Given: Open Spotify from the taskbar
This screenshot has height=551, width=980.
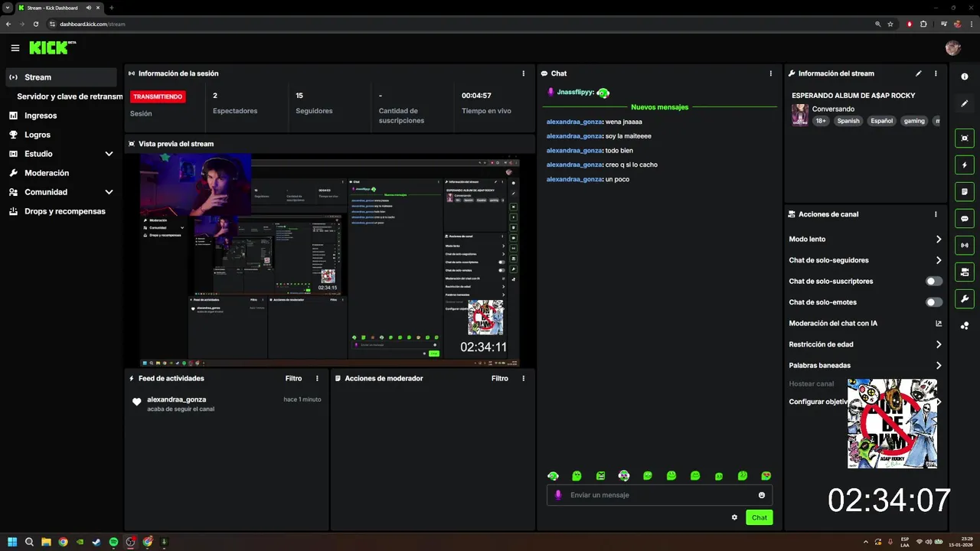Looking at the screenshot, I should click(113, 542).
